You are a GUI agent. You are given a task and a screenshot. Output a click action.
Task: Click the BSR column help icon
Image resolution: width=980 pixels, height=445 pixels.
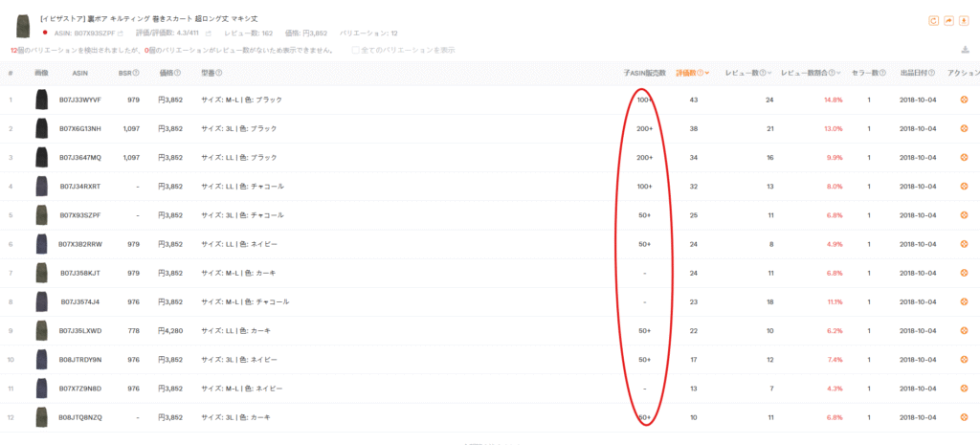(136, 73)
